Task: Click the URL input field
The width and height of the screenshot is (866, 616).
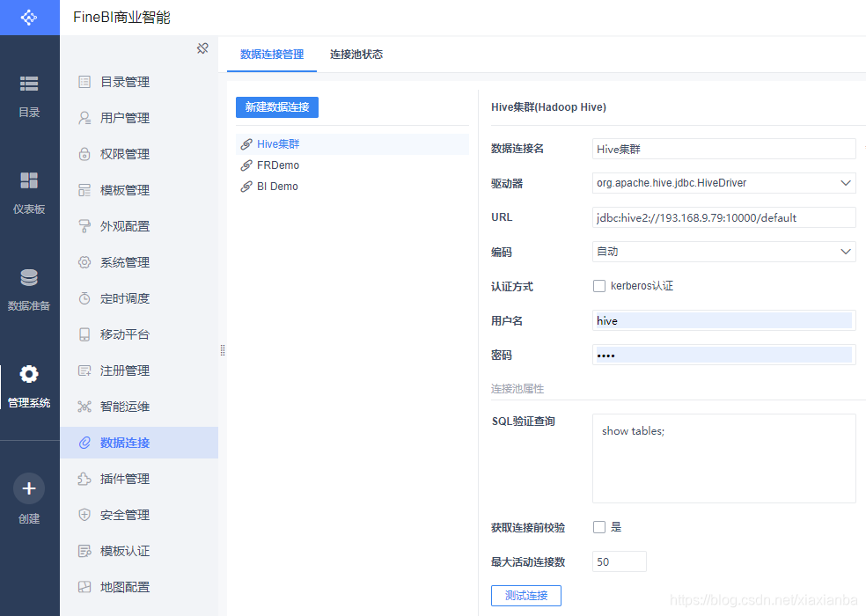Action: click(724, 217)
